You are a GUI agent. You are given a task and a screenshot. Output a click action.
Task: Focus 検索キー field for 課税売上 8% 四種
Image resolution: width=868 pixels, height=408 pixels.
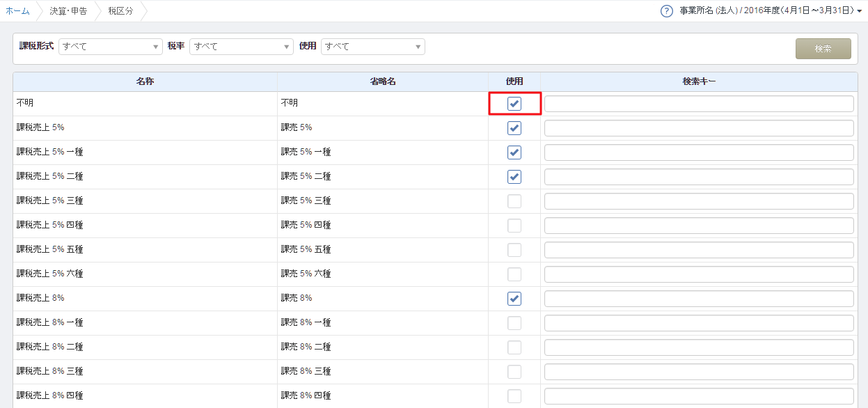coord(699,396)
